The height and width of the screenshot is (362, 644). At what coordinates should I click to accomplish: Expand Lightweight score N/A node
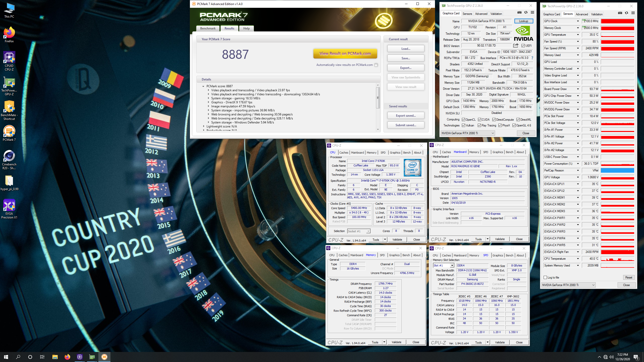204,126
